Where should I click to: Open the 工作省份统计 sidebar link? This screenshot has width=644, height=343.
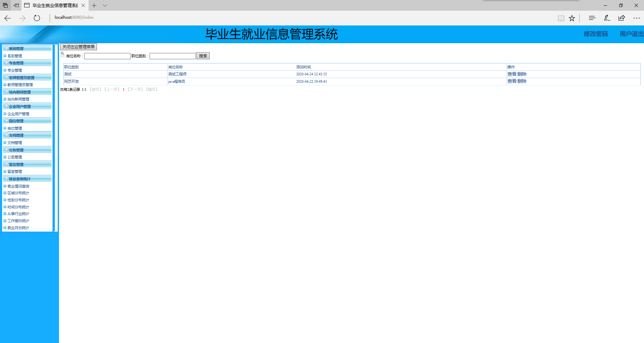(18, 221)
